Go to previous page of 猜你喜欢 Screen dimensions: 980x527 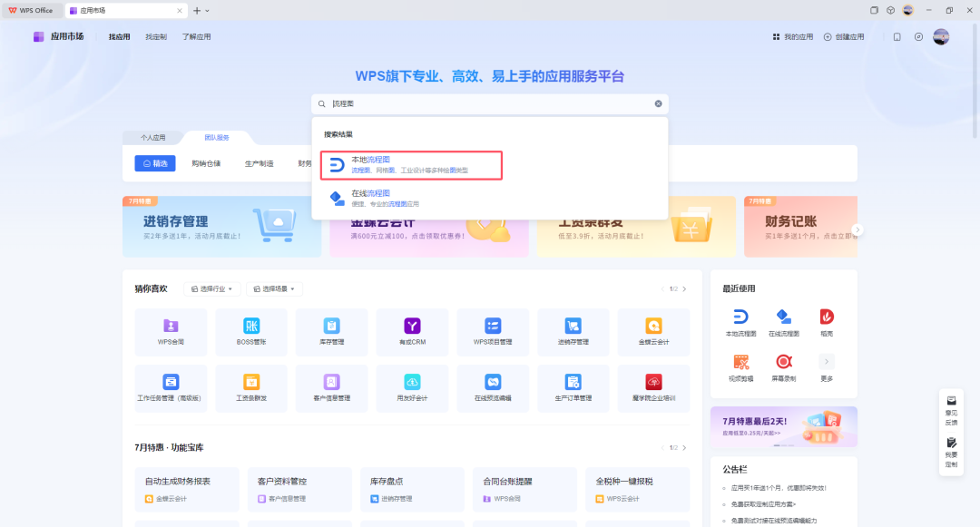[662, 289]
